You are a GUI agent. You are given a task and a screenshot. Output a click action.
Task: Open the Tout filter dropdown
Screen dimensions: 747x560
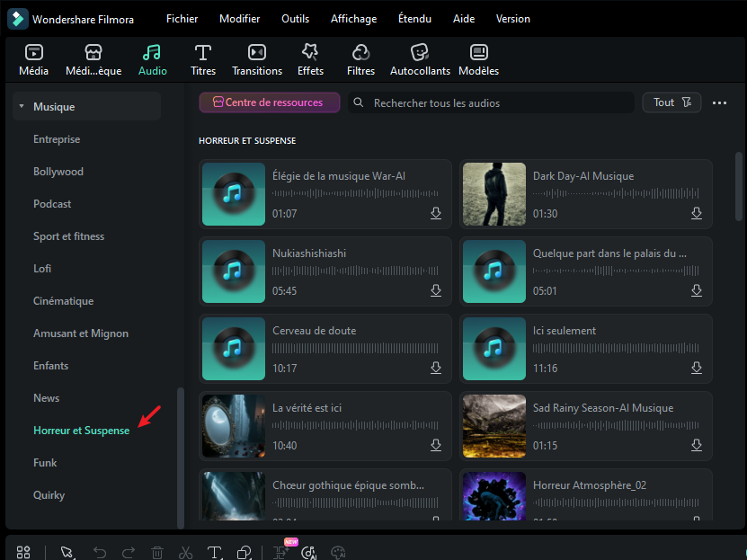671,102
